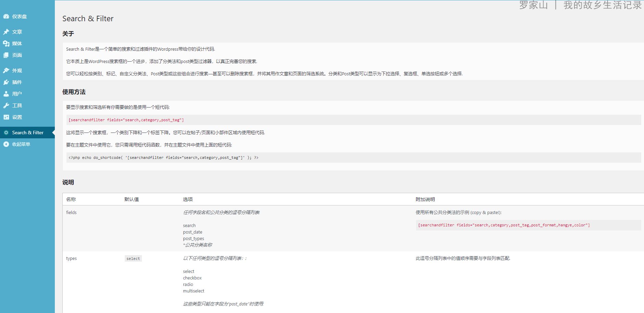Click the select default value tag
The height and width of the screenshot is (313, 644).
pos(133,259)
